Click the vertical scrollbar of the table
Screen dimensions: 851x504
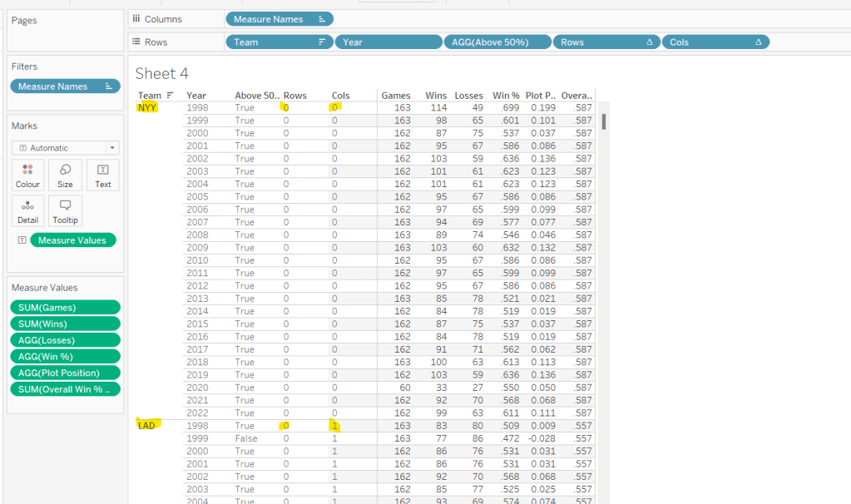point(603,122)
